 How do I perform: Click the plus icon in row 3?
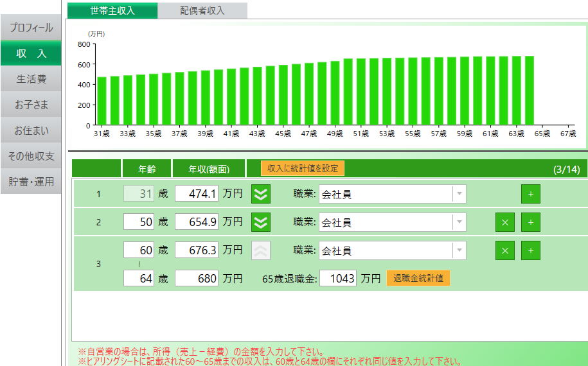click(530, 250)
